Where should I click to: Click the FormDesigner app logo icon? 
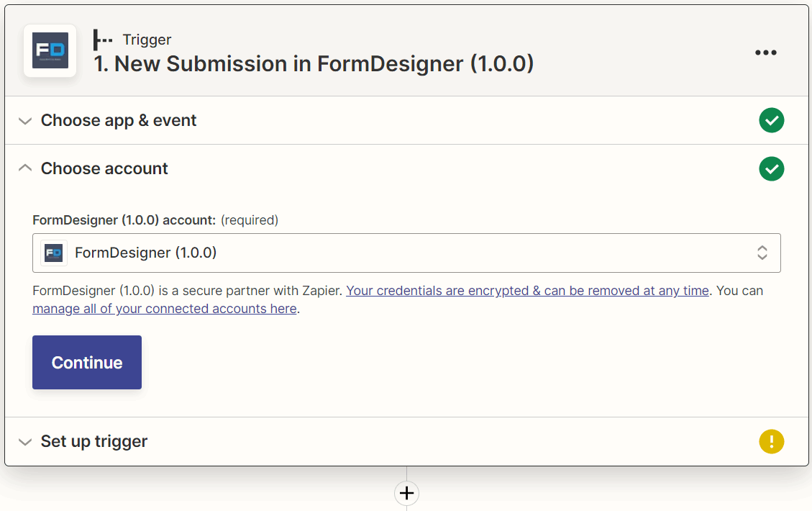[x=50, y=50]
